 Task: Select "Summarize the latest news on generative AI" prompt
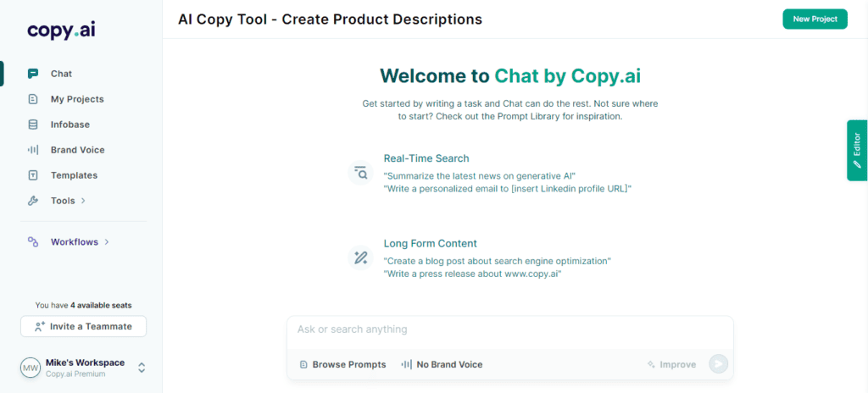(x=480, y=176)
